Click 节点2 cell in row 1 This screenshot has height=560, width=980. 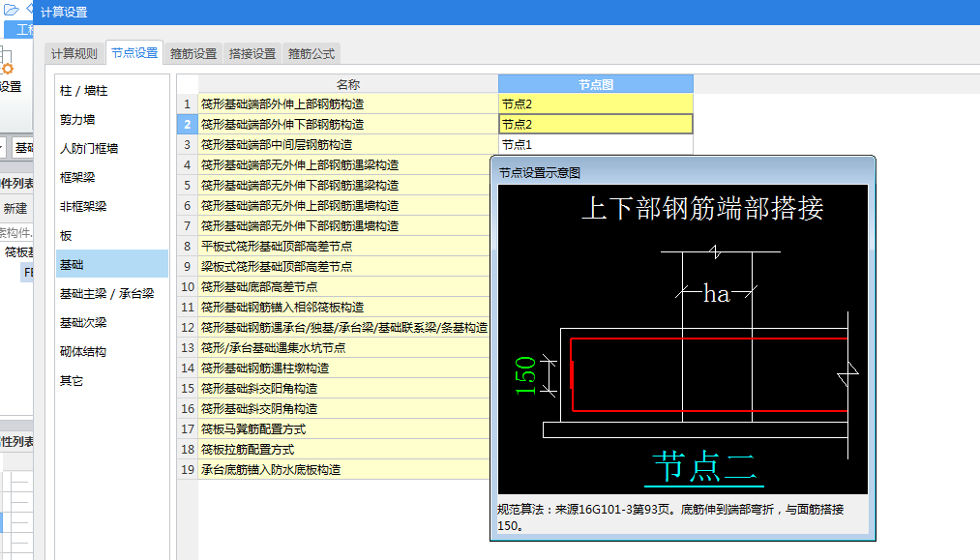point(596,103)
